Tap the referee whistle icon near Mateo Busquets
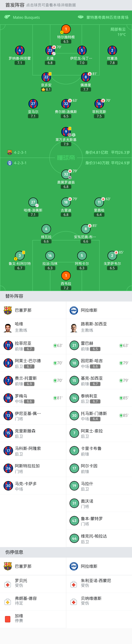 (7, 17)
